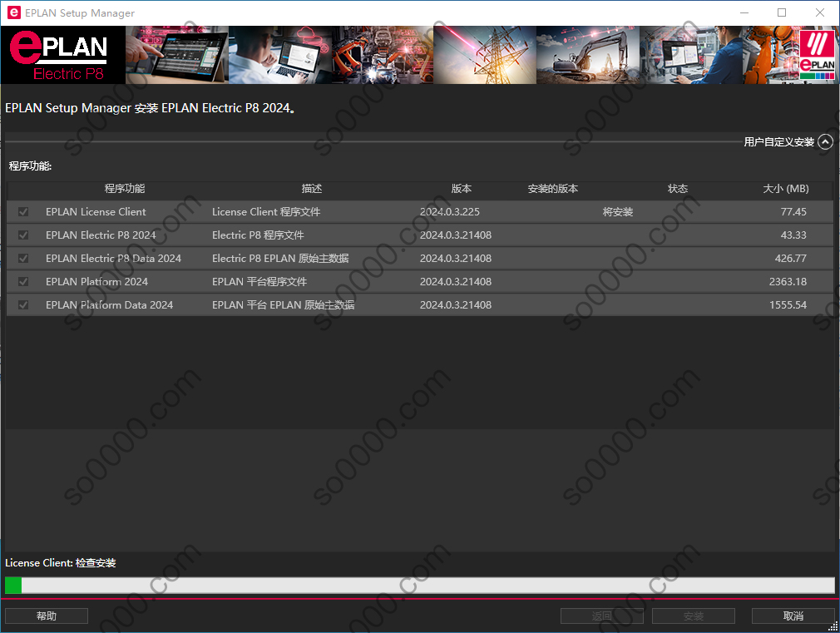Click the 将安装 status cell

click(x=618, y=212)
